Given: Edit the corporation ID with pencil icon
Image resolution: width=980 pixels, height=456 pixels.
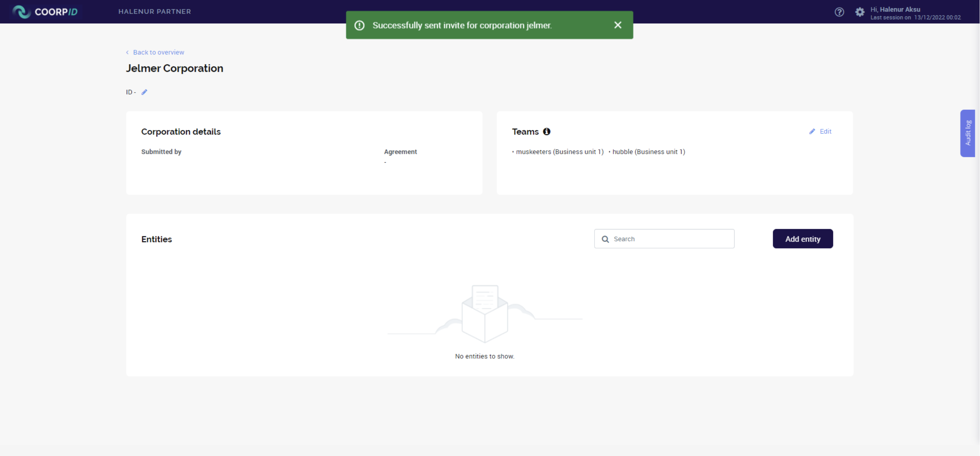Looking at the screenshot, I should (x=144, y=92).
